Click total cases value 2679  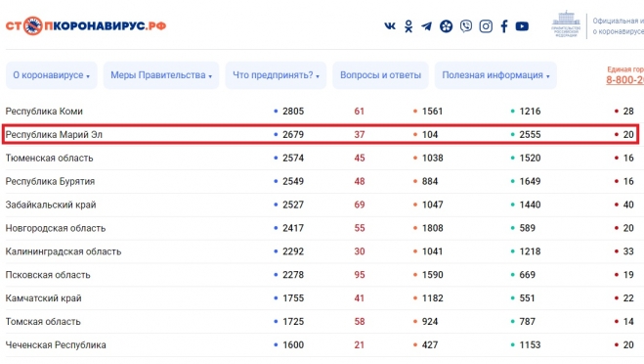[x=293, y=135]
